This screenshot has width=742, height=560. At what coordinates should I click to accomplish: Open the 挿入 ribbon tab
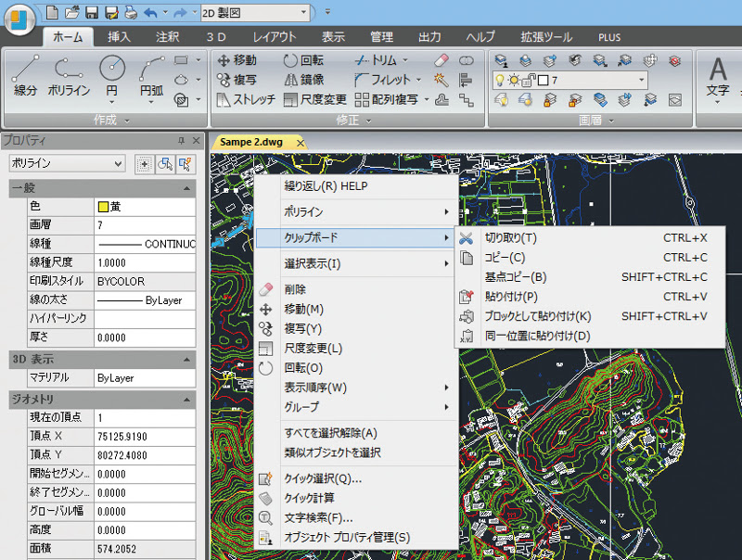(119, 37)
